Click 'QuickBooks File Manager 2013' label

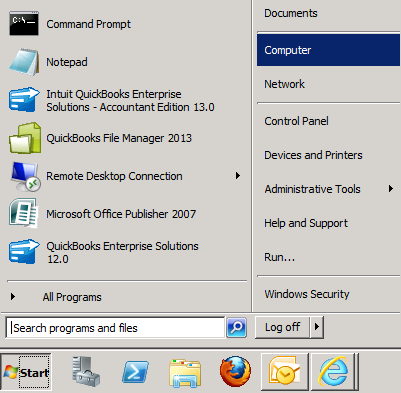point(119,138)
